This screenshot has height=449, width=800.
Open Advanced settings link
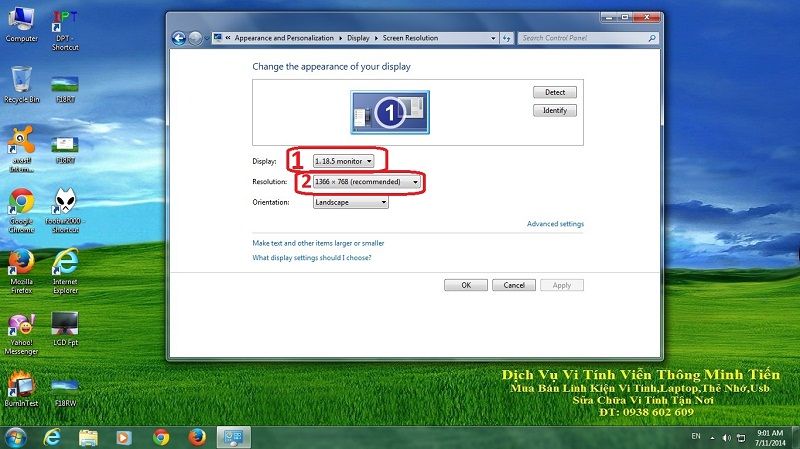click(x=555, y=224)
